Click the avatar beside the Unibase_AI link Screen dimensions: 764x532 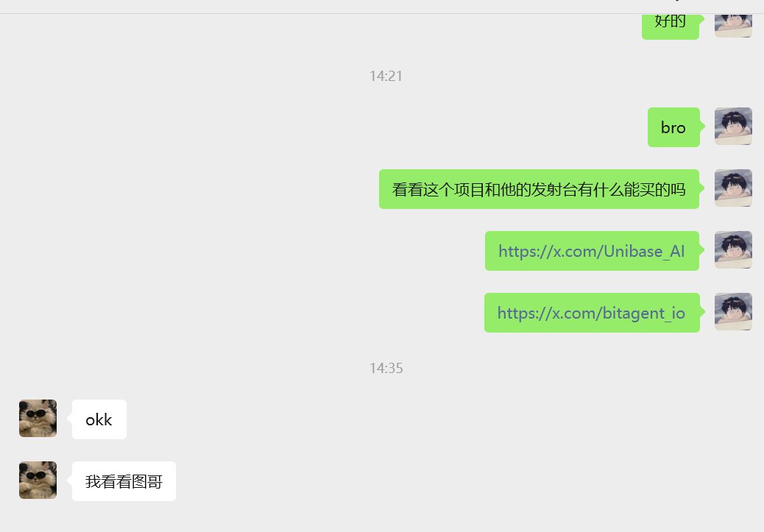tap(733, 250)
